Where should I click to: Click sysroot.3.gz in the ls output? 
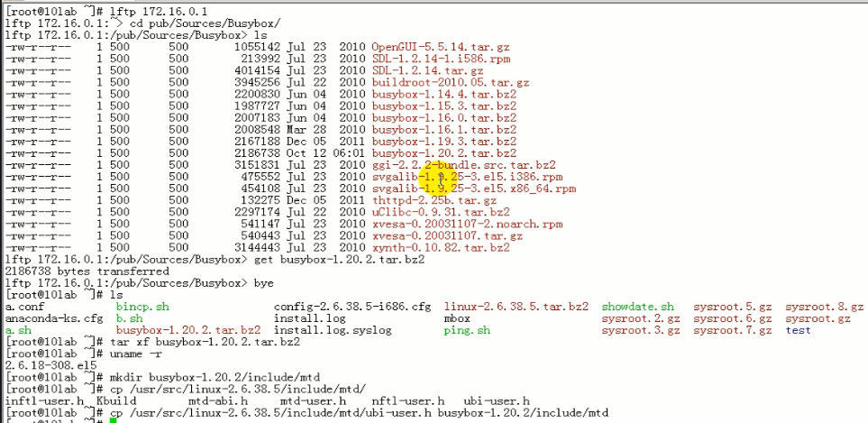pos(641,330)
